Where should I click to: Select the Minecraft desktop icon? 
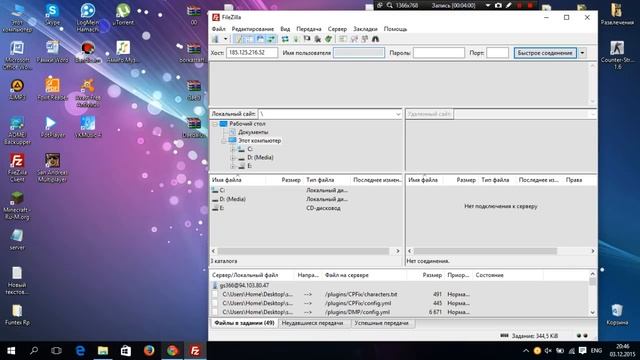17,205
